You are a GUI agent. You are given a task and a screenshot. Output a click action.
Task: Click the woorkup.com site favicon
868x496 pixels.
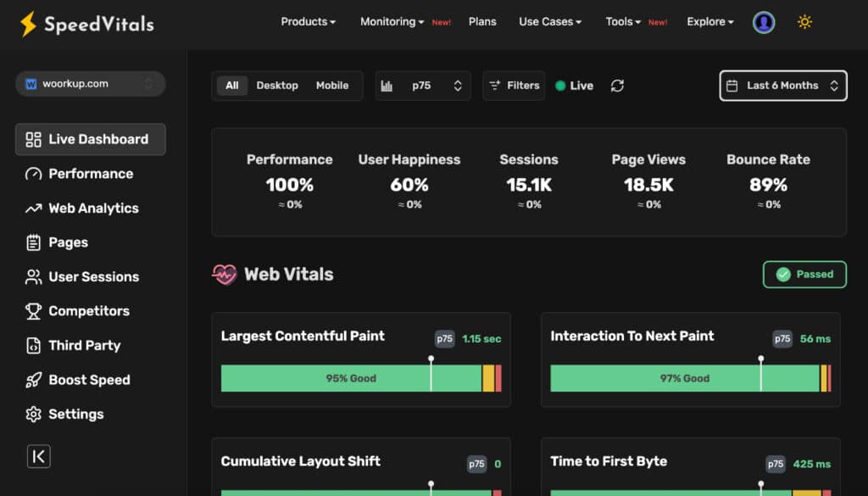point(31,84)
